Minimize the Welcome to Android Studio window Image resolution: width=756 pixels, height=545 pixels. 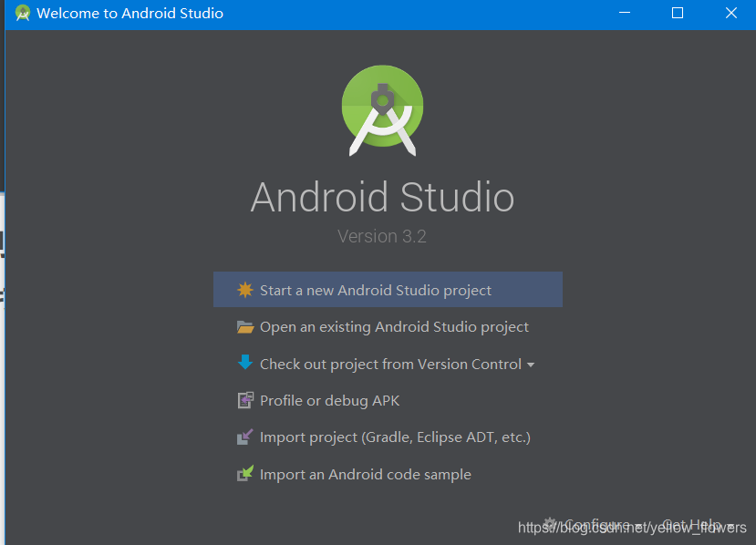(625, 13)
